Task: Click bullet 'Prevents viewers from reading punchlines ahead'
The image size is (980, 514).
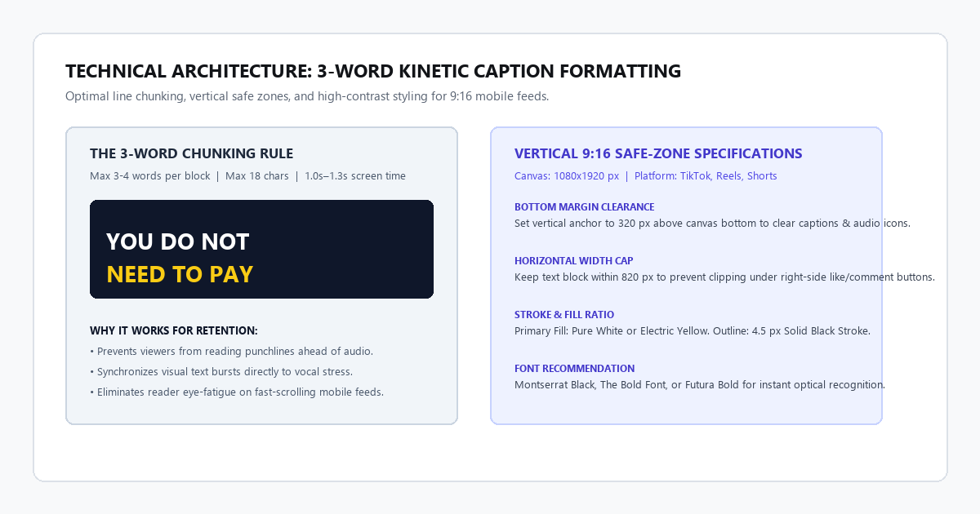Action: point(231,351)
